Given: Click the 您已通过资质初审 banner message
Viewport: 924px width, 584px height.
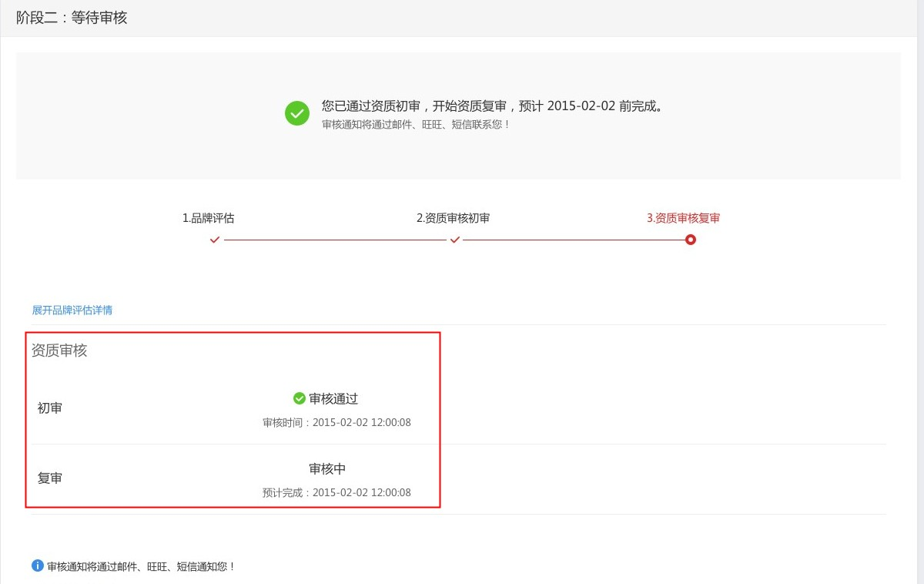Looking at the screenshot, I should pos(493,106).
